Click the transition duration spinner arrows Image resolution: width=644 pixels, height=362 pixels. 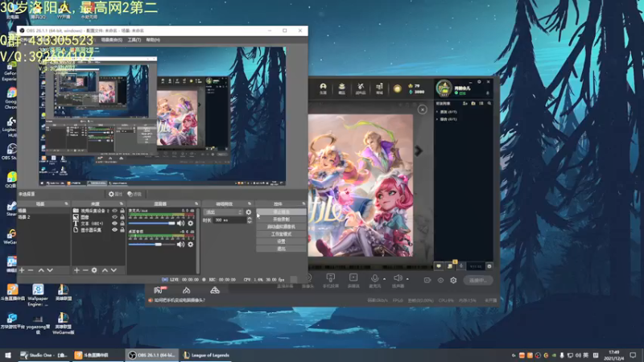249,220
